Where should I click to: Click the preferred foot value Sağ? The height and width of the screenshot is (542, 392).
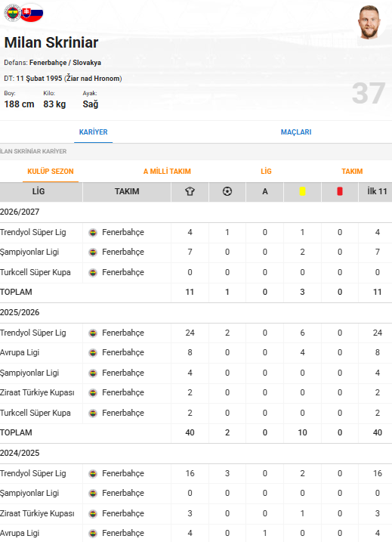91,104
